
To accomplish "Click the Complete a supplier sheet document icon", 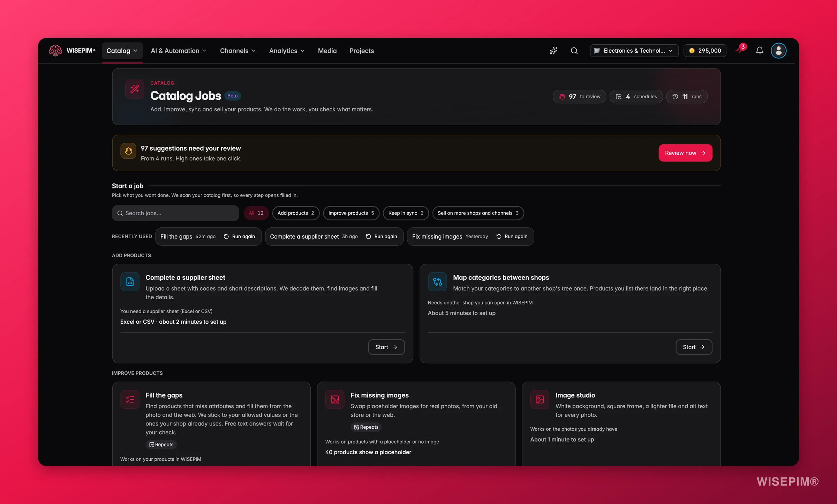I will point(130,281).
